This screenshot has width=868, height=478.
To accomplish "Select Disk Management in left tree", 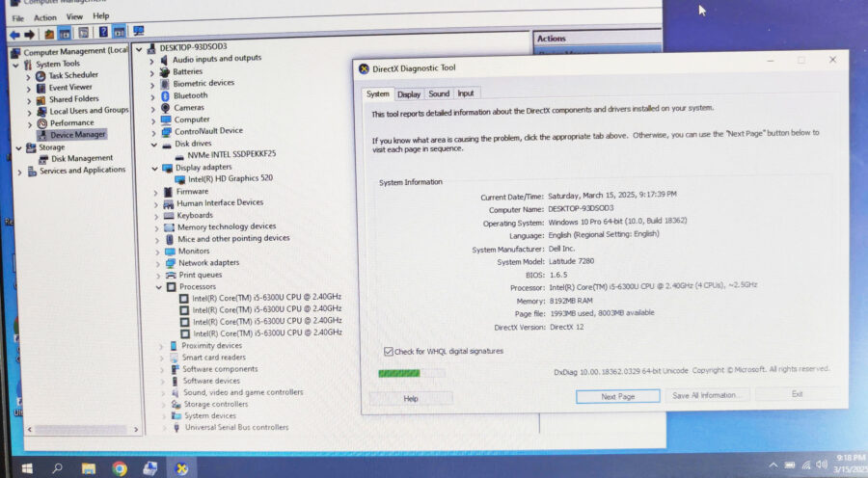I will (x=81, y=159).
